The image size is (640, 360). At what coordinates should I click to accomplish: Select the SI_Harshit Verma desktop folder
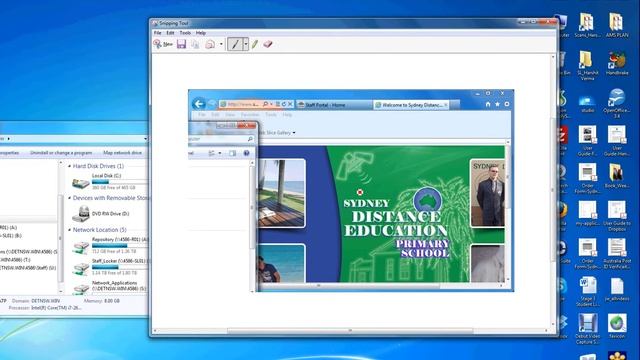click(x=587, y=65)
